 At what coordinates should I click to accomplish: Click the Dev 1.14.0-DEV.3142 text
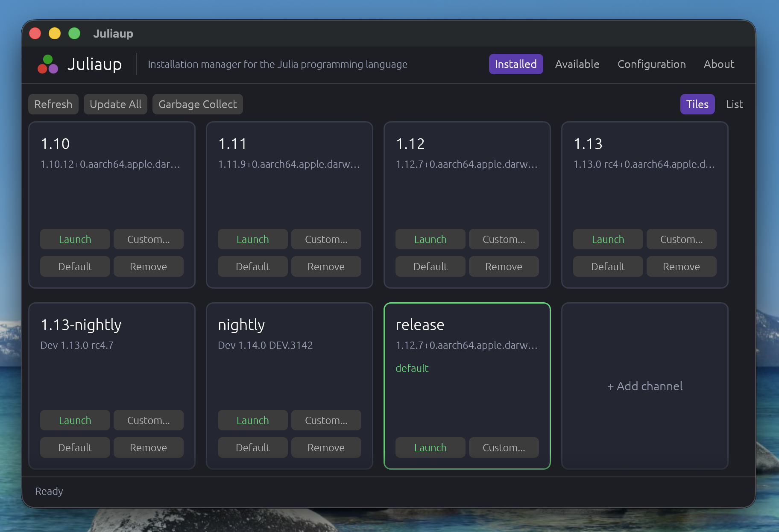click(265, 345)
